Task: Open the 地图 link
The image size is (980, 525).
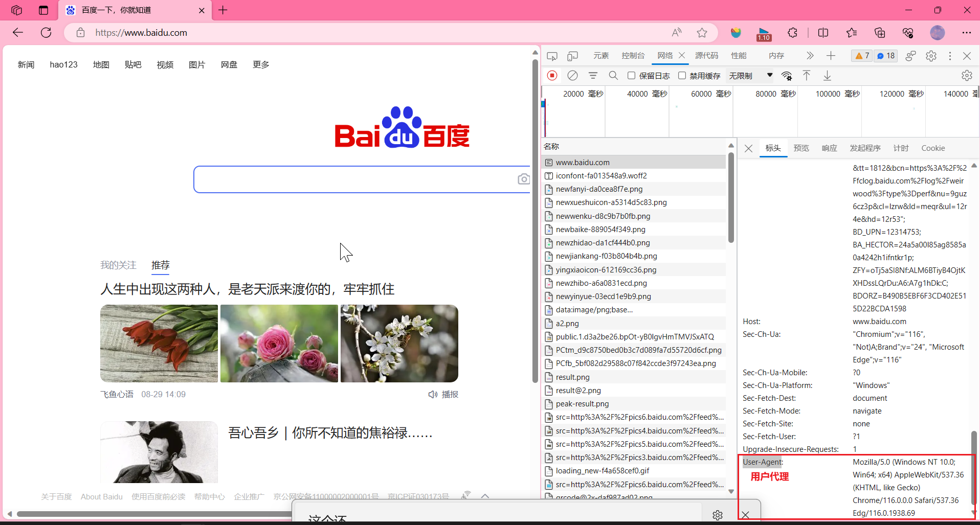Action: coord(101,64)
